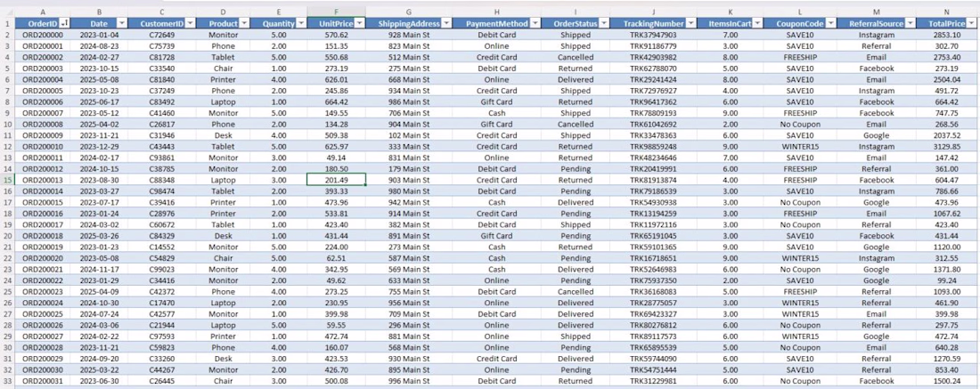Click address cell 102 Main St

pos(409,135)
